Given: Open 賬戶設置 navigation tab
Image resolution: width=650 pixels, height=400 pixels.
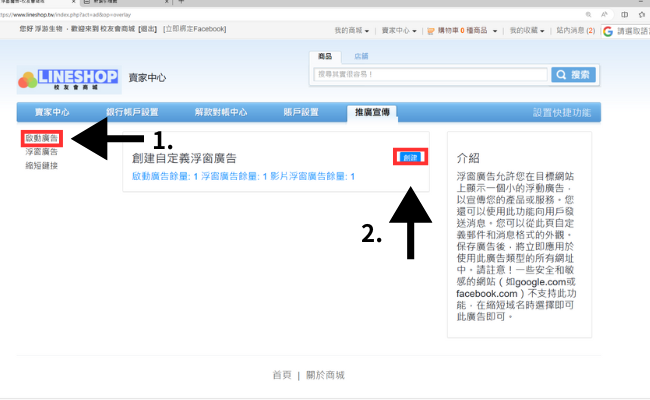Looking at the screenshot, I should tap(301, 112).
